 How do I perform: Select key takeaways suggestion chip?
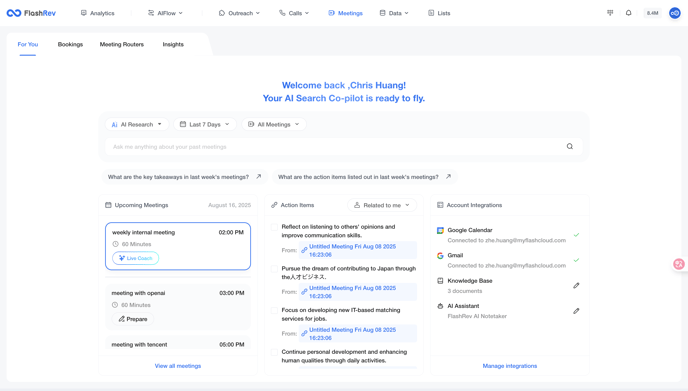pos(184,177)
